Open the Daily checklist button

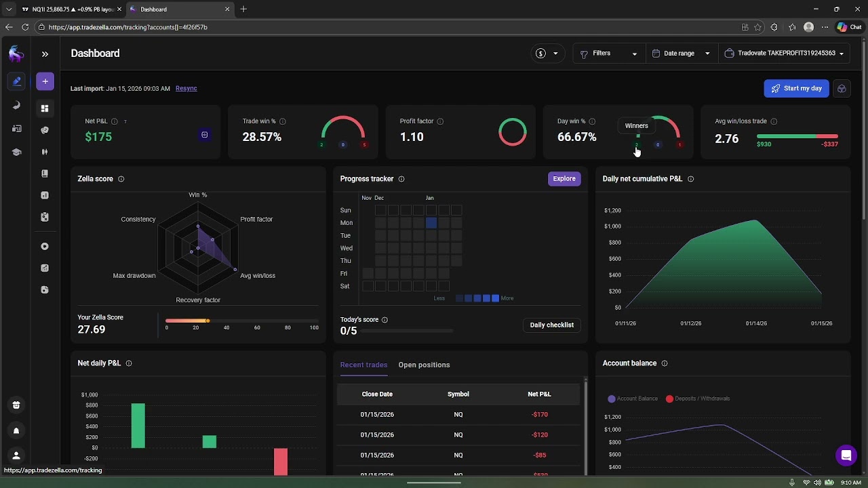point(551,325)
